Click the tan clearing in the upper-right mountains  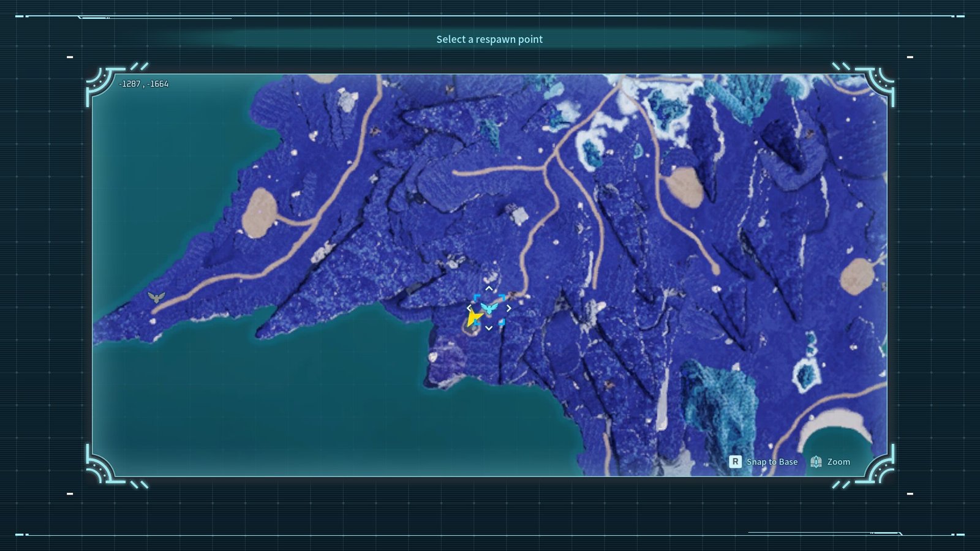coord(684,186)
